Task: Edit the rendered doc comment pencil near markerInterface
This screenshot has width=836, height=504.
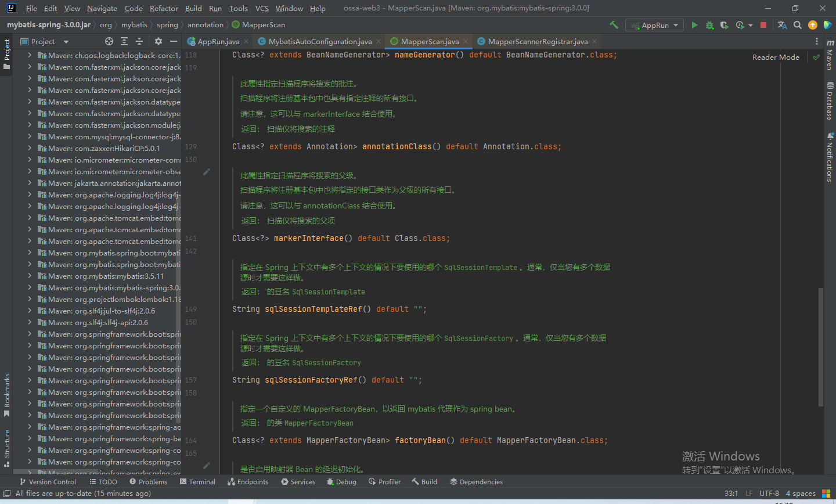Action: click(207, 172)
